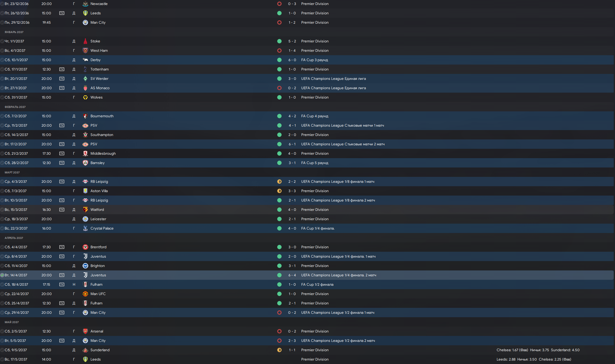This screenshot has height=364, width=615.
Task: Click TV icon on Tottenham 17/1/2037 fixture
Action: [62, 69]
